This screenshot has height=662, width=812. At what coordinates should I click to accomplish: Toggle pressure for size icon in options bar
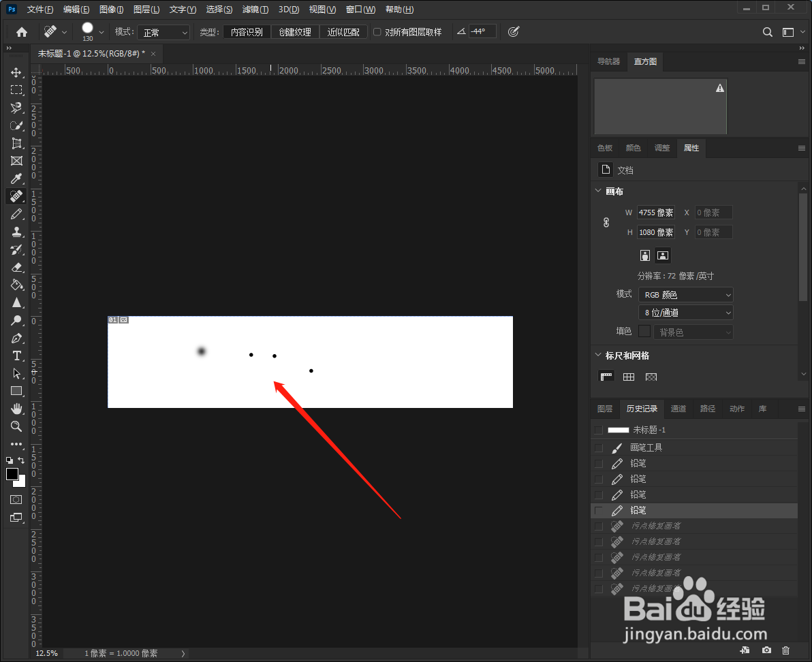tap(513, 31)
